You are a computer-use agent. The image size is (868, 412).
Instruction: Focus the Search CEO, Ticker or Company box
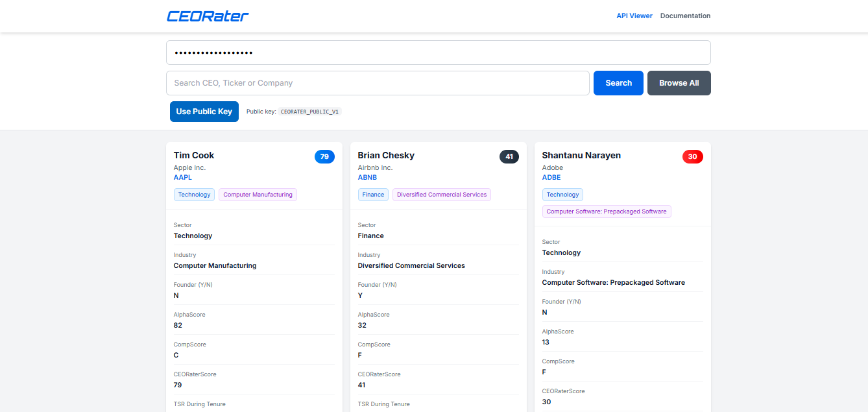378,83
